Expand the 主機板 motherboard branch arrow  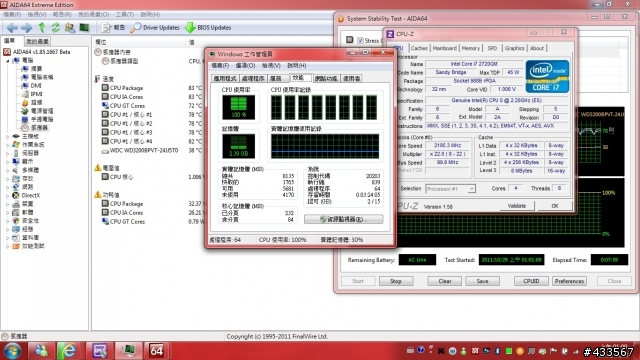click(8, 136)
